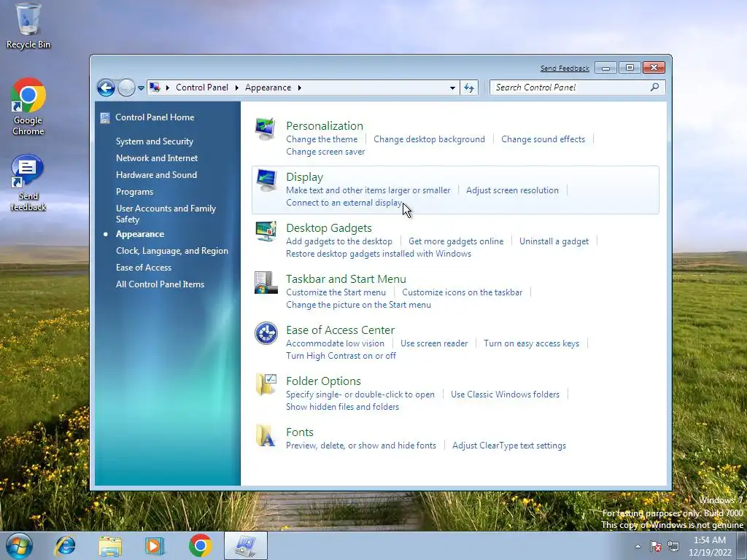Open Clock, Language, and Region
This screenshot has width=747, height=560.
[x=172, y=251]
